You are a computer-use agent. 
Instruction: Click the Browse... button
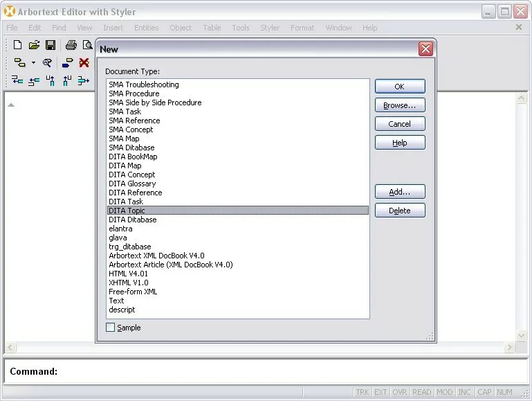400,105
